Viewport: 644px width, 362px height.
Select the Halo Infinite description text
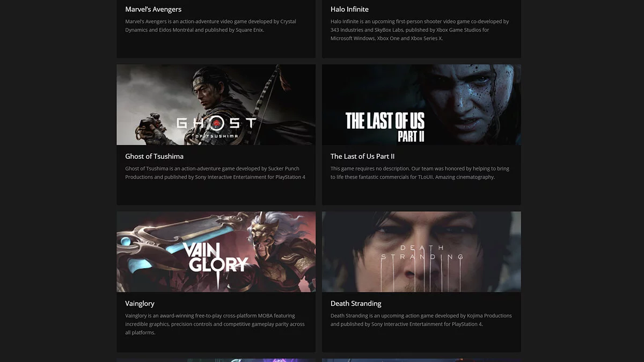[x=420, y=30]
